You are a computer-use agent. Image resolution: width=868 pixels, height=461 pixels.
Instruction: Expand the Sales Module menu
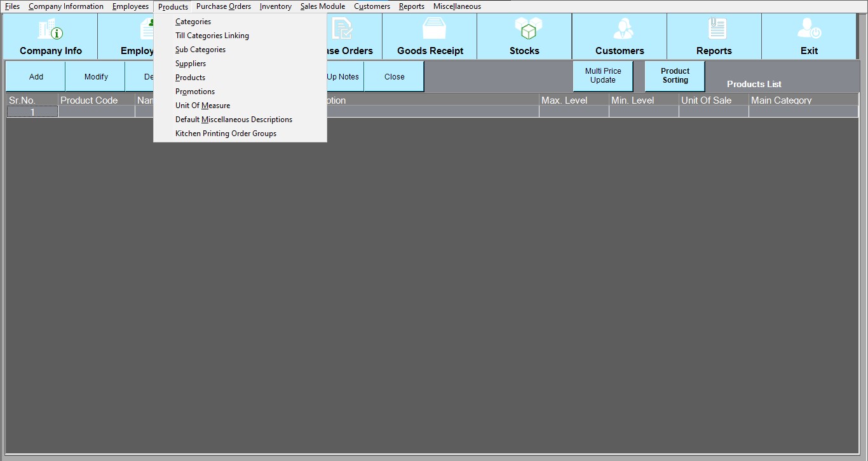[323, 6]
